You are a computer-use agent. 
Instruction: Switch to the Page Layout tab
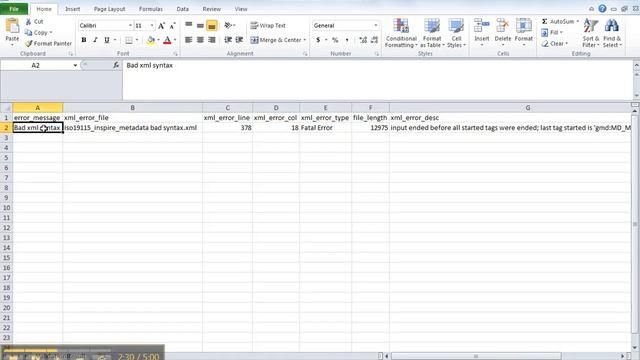[109, 9]
